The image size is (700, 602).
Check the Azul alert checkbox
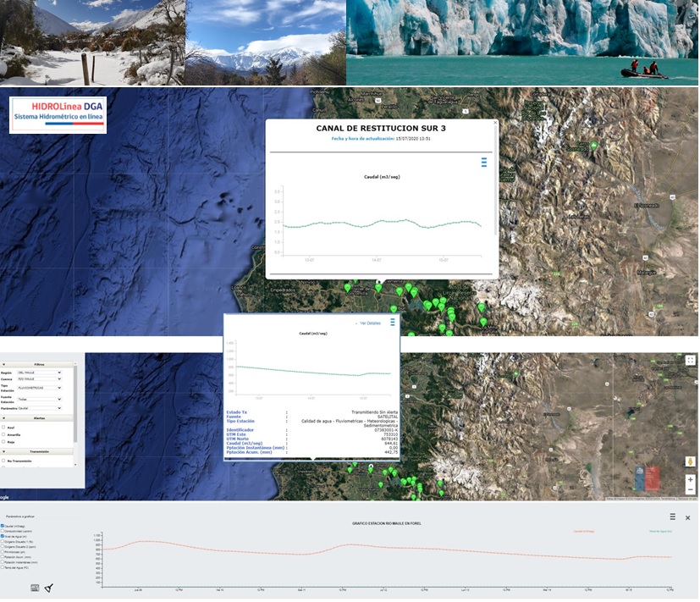3,428
